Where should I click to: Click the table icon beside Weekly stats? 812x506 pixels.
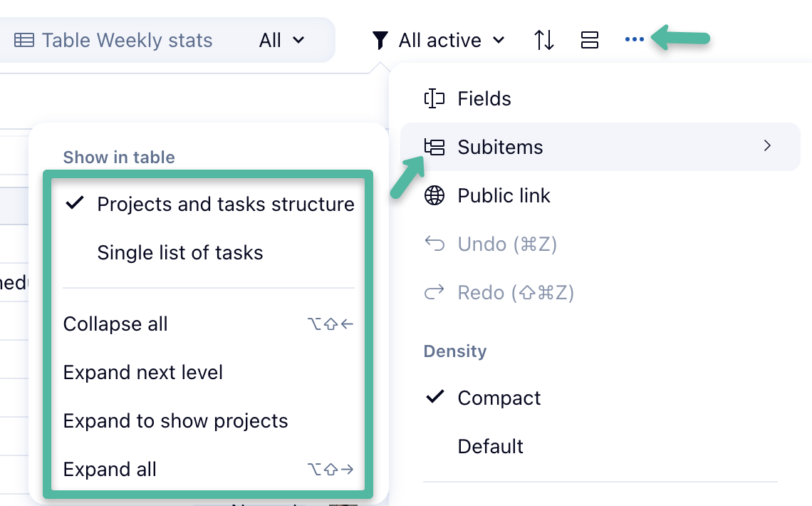(x=24, y=41)
